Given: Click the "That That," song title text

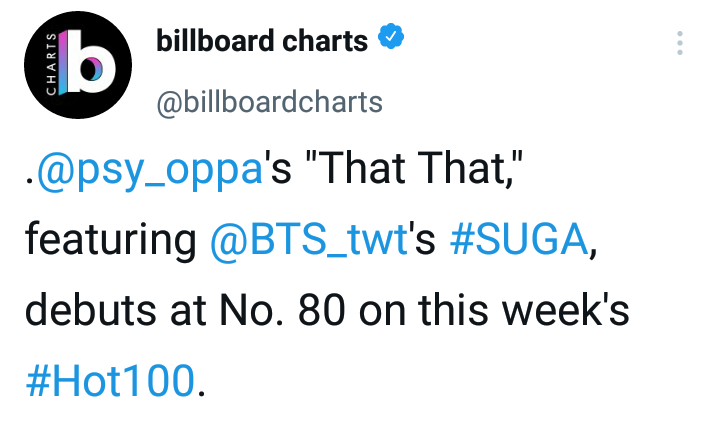Looking at the screenshot, I should 414,168.
